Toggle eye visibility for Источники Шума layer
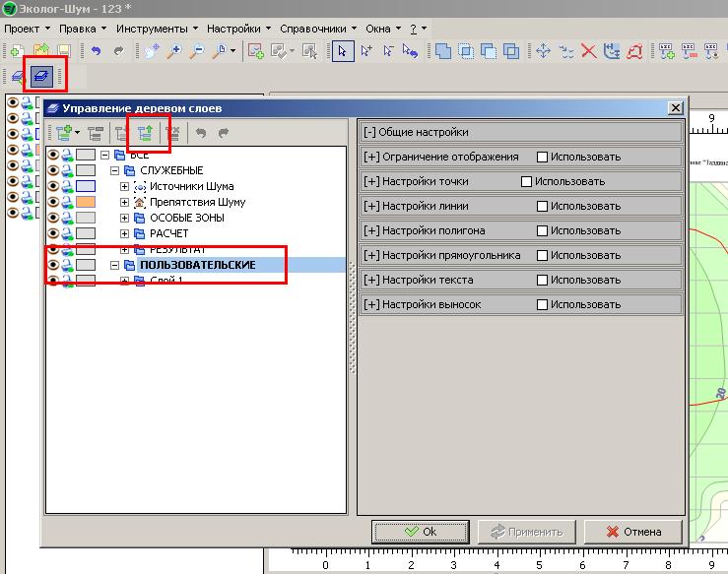 click(53, 186)
